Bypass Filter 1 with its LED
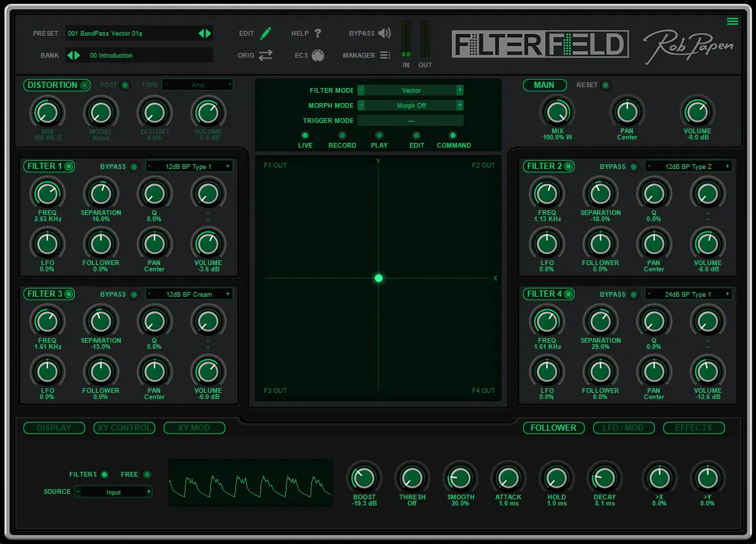This screenshot has width=756, height=544. tap(134, 167)
